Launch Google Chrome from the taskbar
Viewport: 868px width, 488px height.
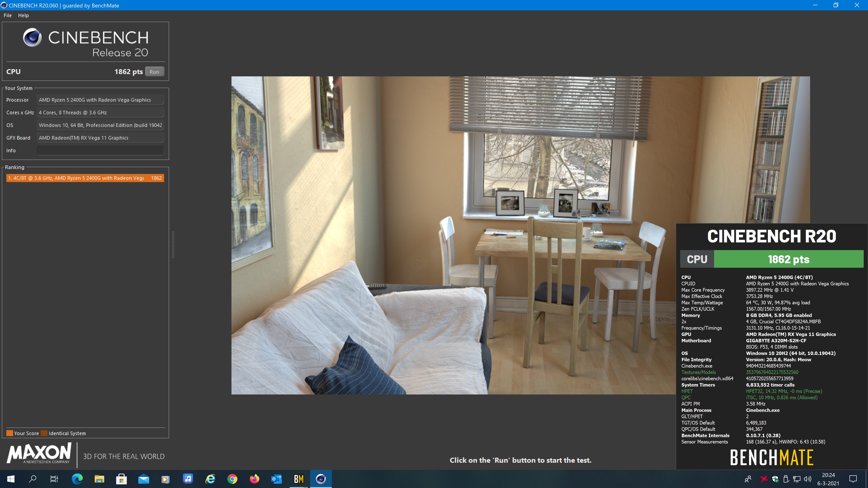(232, 479)
